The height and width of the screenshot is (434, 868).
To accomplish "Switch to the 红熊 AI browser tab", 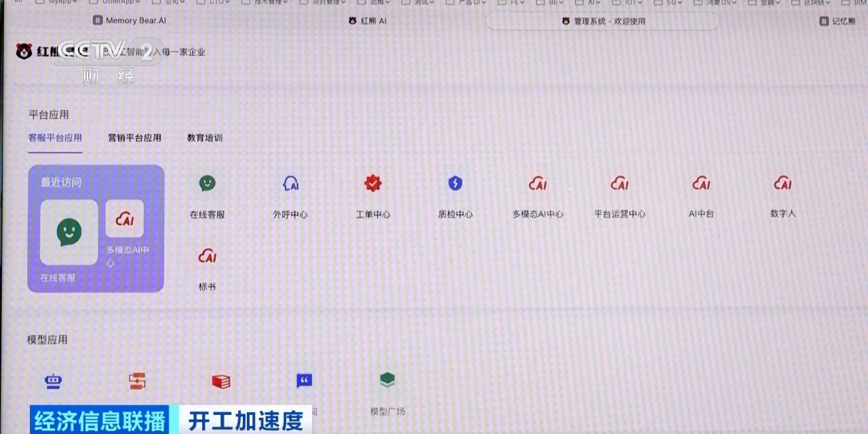I will [x=368, y=21].
